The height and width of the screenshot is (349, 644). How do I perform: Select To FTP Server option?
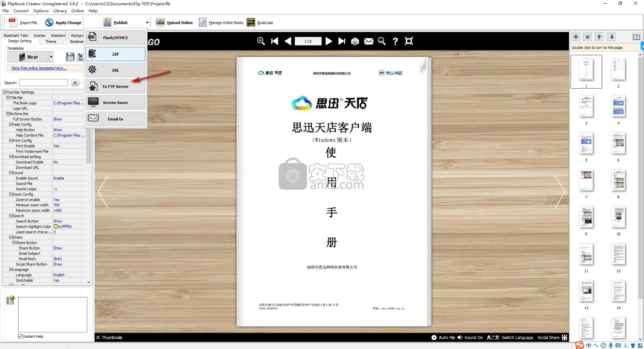115,86
